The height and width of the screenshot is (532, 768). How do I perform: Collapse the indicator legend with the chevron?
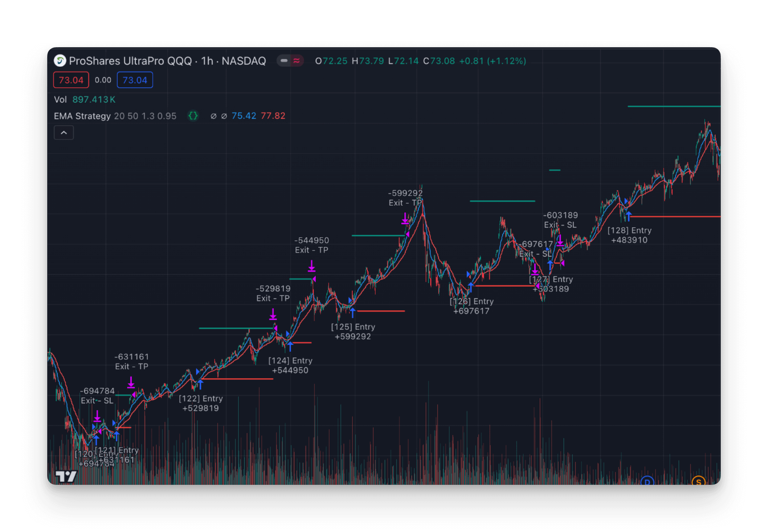tap(64, 132)
